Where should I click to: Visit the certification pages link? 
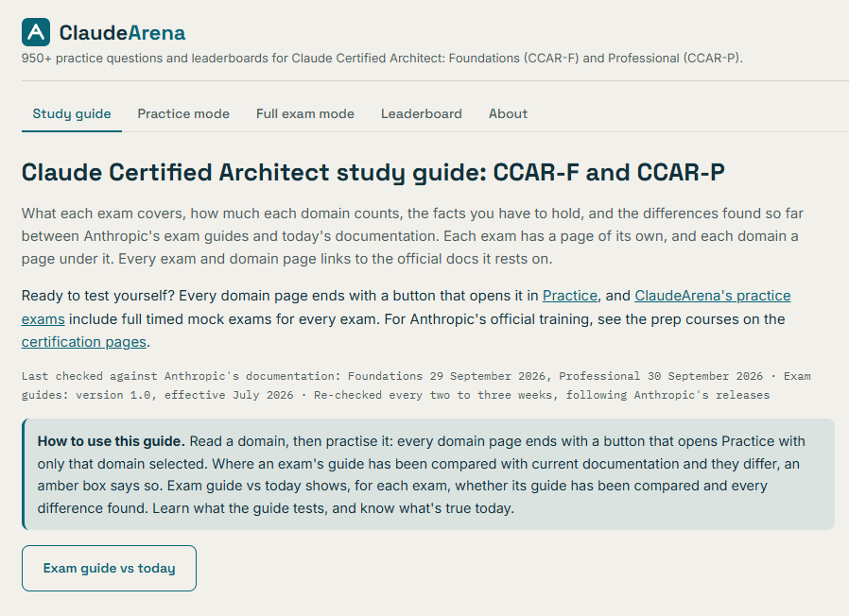[x=84, y=342]
